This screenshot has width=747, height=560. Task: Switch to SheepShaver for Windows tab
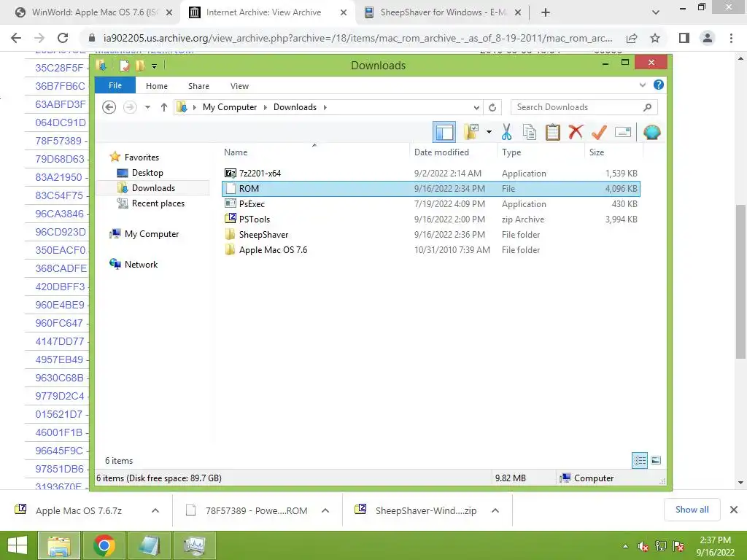443,12
